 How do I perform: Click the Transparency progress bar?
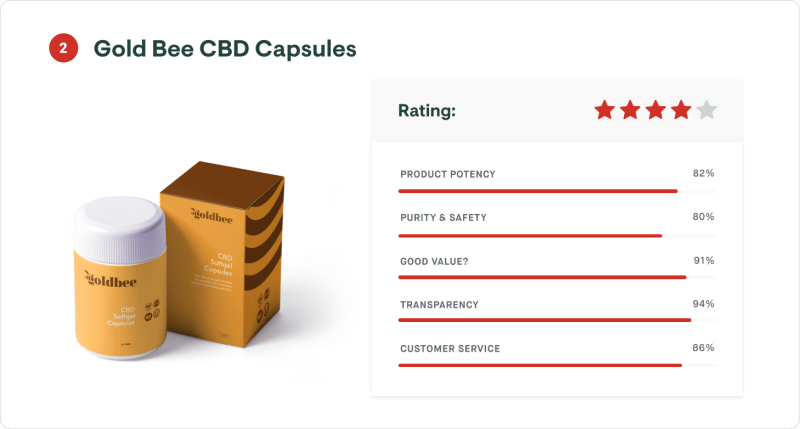[x=557, y=320]
